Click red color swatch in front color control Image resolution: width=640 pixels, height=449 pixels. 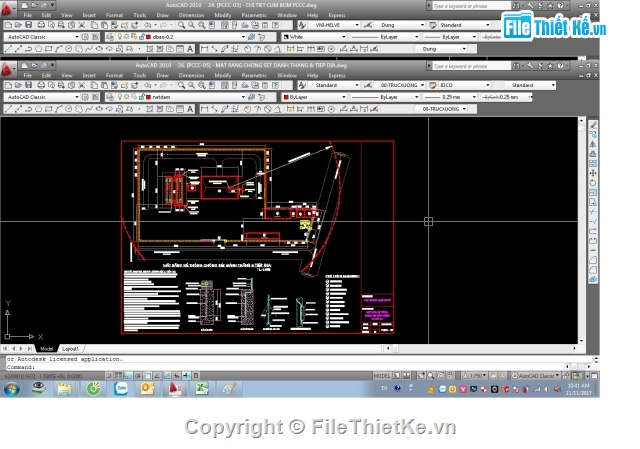pos(286,97)
